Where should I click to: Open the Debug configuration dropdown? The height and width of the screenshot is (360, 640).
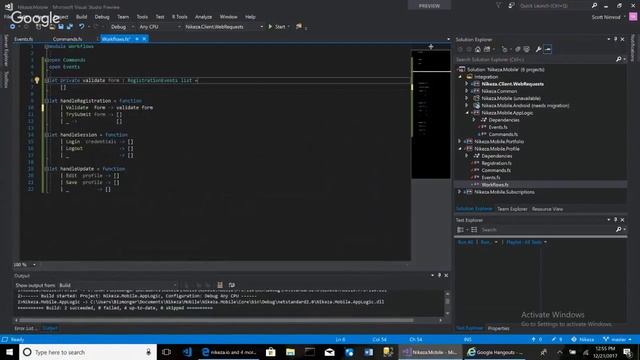(122, 27)
